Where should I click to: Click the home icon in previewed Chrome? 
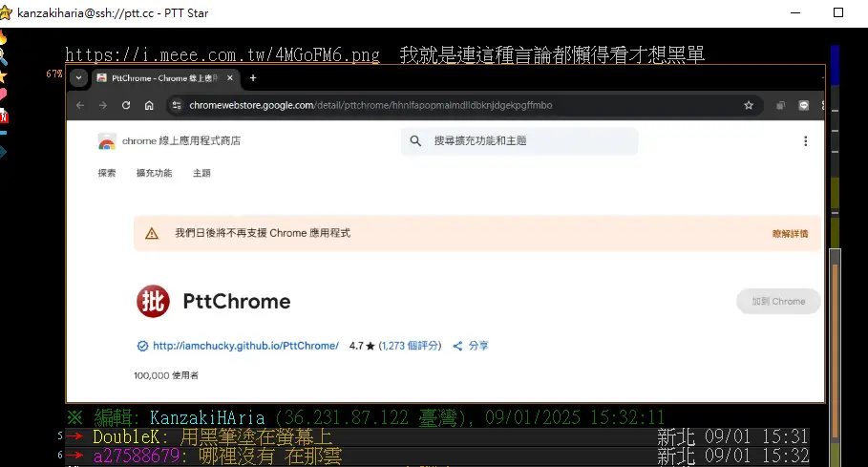tap(149, 105)
